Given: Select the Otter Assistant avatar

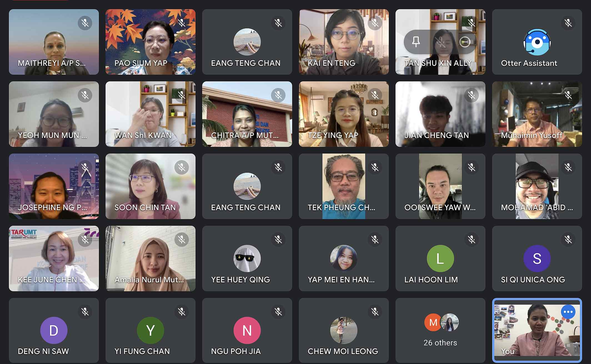Looking at the screenshot, I should (537, 42).
